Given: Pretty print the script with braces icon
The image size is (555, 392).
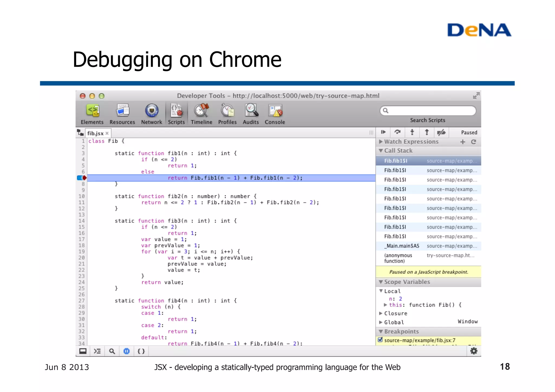Looking at the screenshot, I should click(x=141, y=351).
